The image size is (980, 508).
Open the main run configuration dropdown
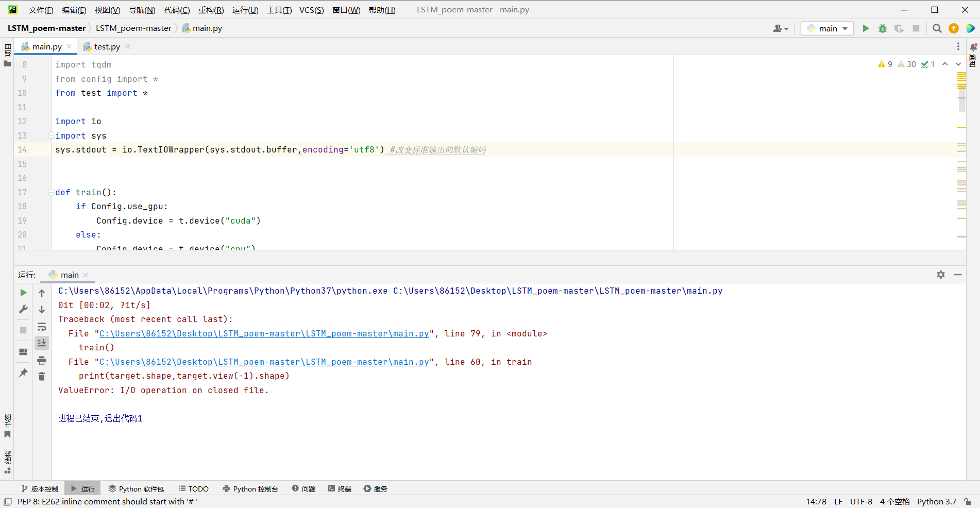[827, 28]
